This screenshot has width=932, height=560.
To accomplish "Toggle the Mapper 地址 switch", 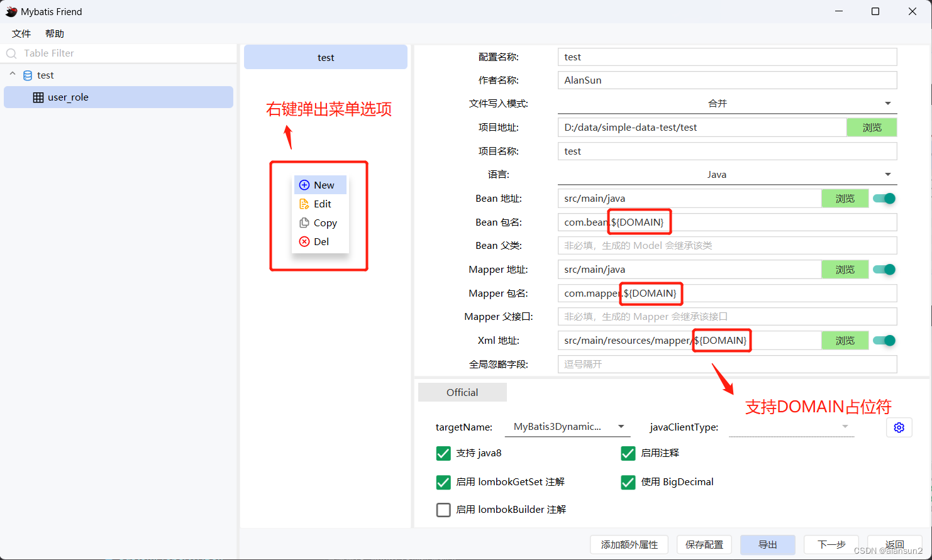I will (x=884, y=270).
